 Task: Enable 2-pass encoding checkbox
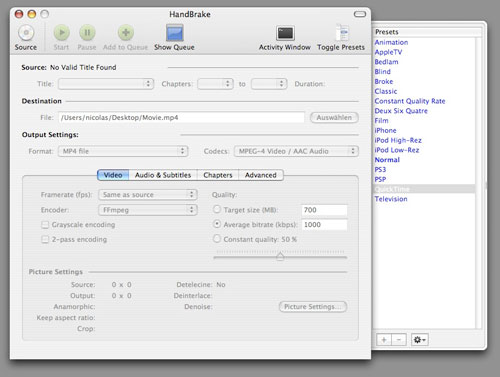tap(45, 240)
